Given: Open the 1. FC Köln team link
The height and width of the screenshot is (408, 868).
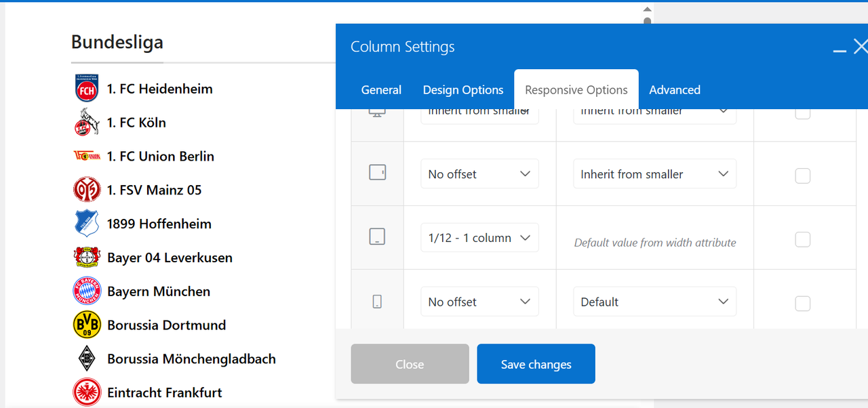Looking at the screenshot, I should 136,123.
